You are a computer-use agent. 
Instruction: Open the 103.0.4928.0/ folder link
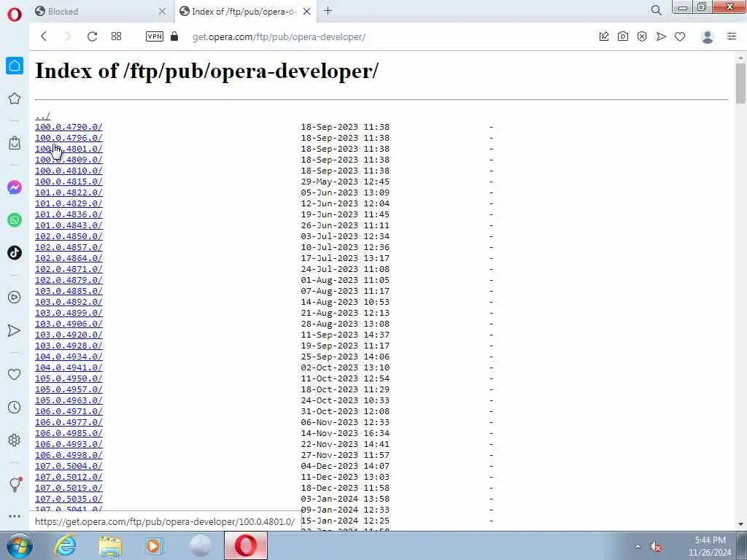point(69,346)
